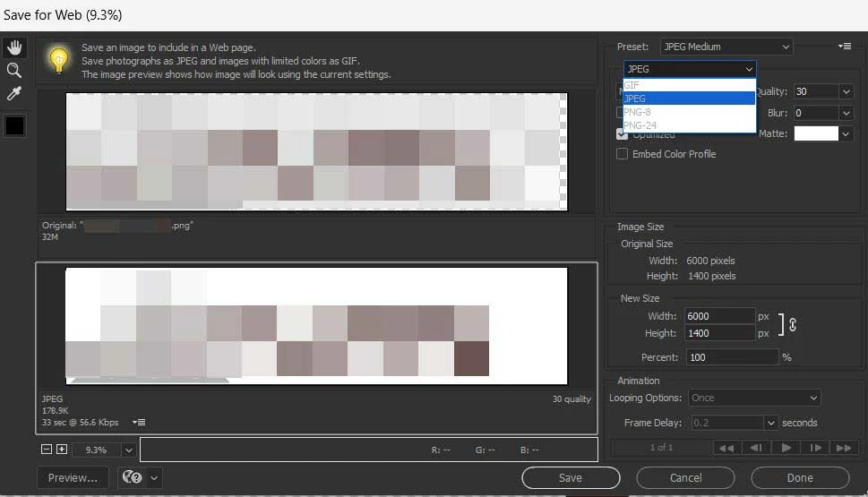Screen dimensions: 868x497
Task: Click the Quality value field
Action: pyautogui.click(x=816, y=91)
